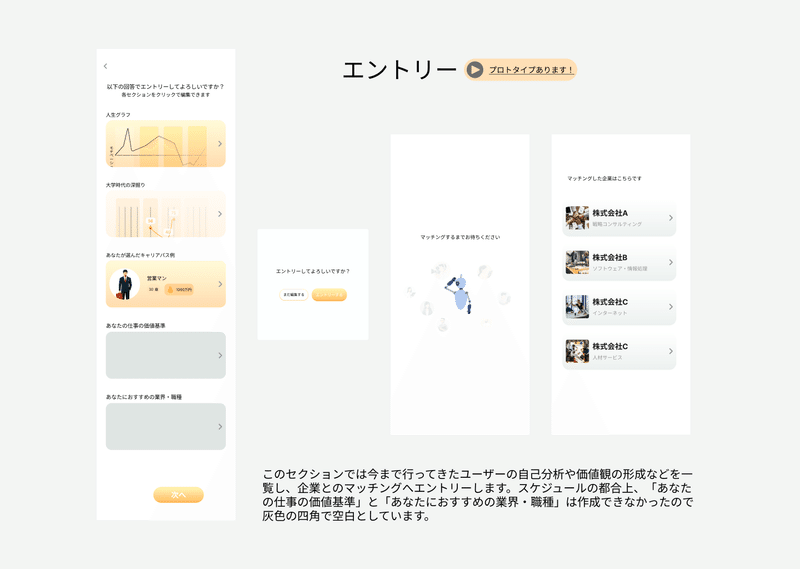This screenshot has height=569, width=800.
Task: Open 株式会社C 人材サービス company card
Action: [619, 352]
